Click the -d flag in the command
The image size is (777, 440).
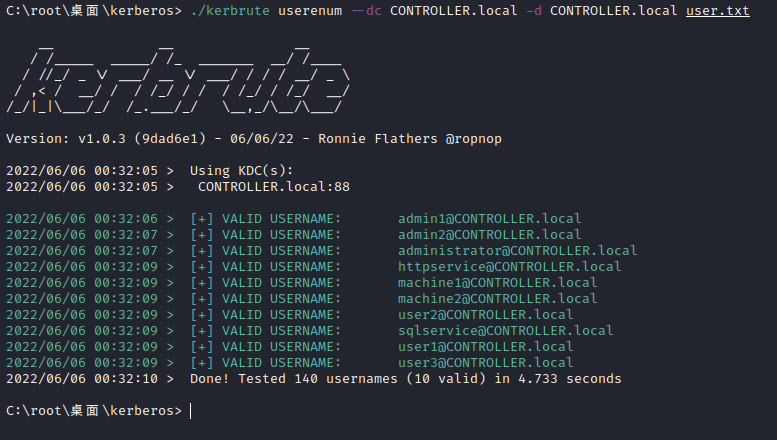[534, 10]
